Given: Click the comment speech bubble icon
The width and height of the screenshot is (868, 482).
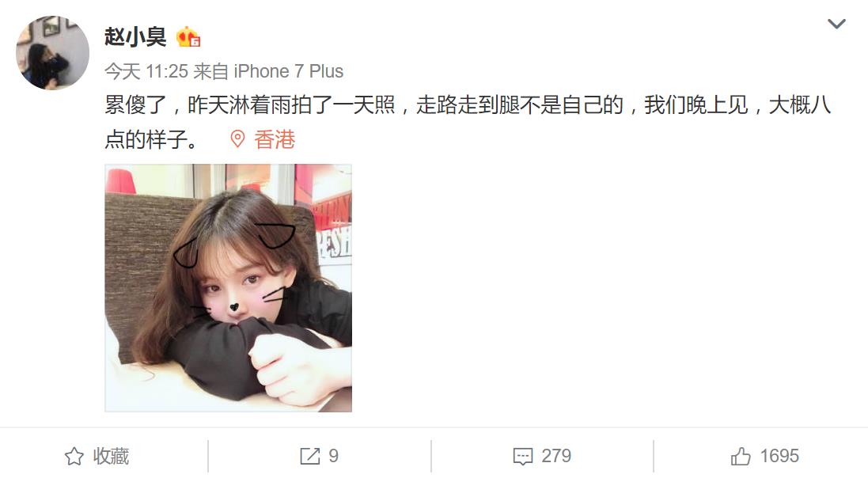Looking at the screenshot, I should point(523,457).
